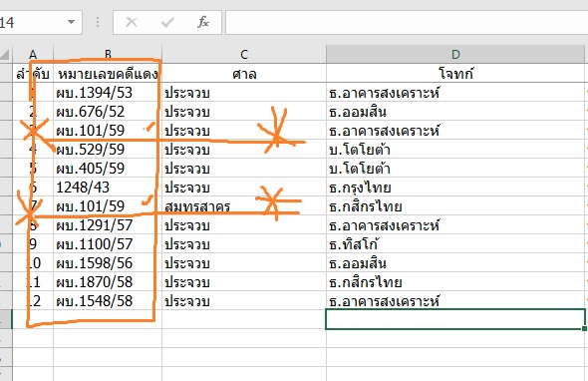This screenshot has height=381, width=588.
Task: Click inside the formula bar input
Action: 407,22
